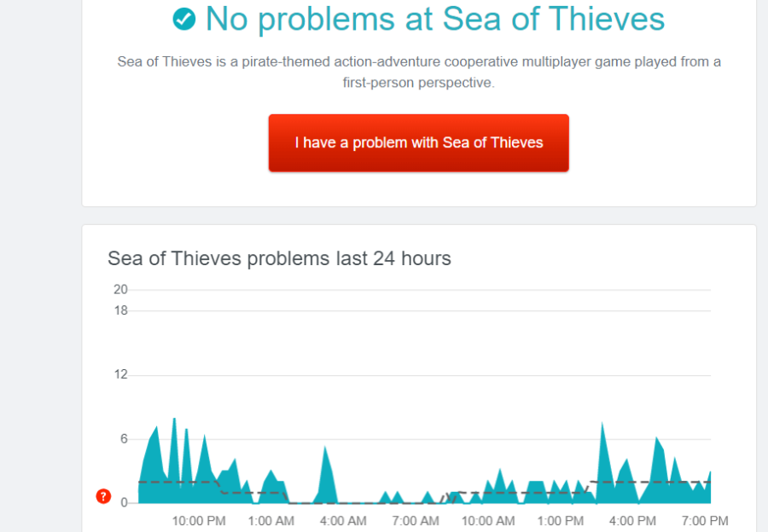Click the red question mark help icon

pyautogui.click(x=103, y=496)
